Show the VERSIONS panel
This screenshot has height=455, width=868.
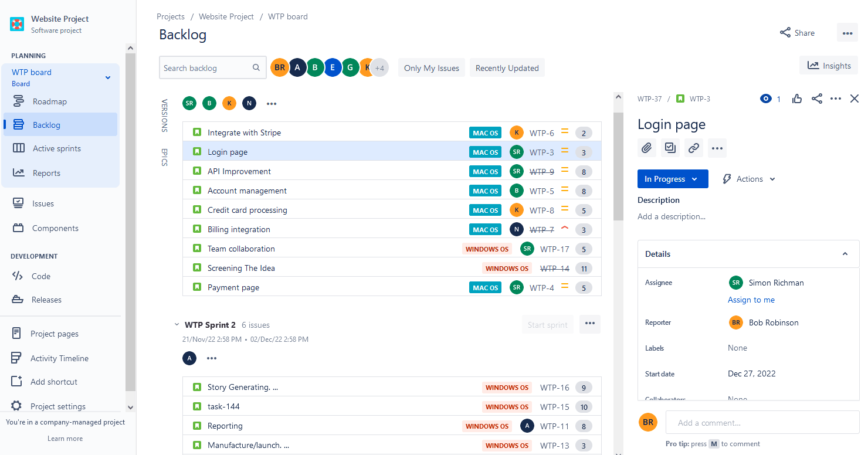click(x=164, y=116)
